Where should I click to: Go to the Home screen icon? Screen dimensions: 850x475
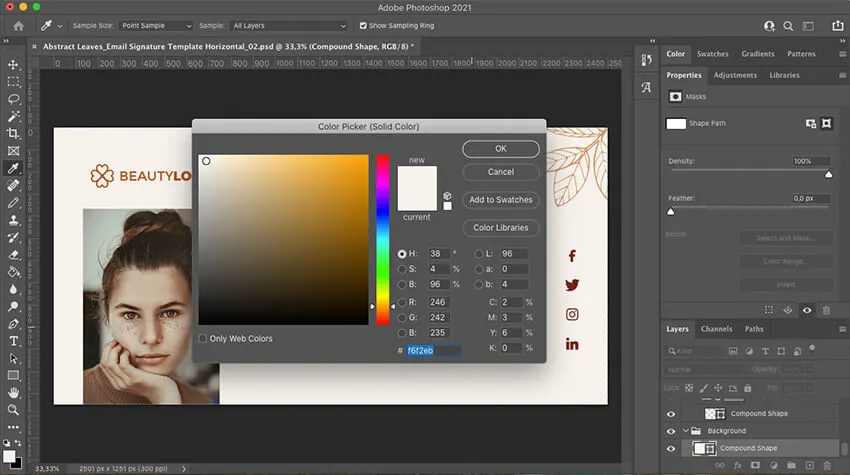point(18,25)
